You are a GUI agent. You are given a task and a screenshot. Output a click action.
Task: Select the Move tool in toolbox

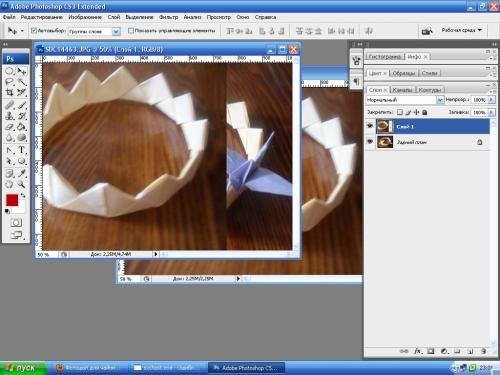point(22,71)
